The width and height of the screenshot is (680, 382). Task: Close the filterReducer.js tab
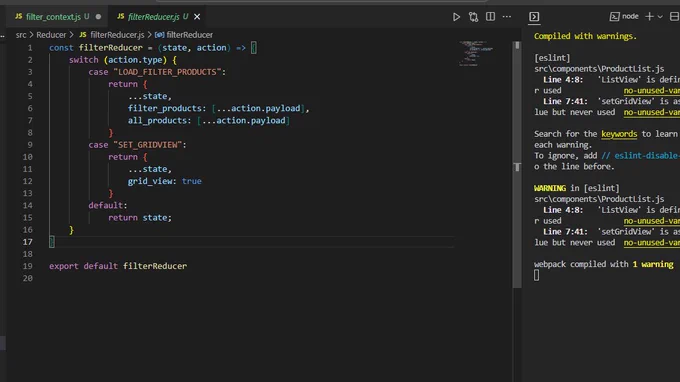(x=197, y=16)
